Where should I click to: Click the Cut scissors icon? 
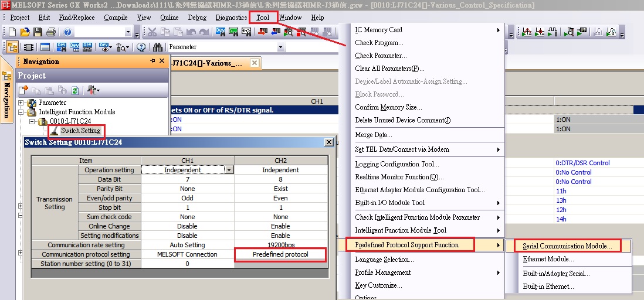tap(152, 32)
